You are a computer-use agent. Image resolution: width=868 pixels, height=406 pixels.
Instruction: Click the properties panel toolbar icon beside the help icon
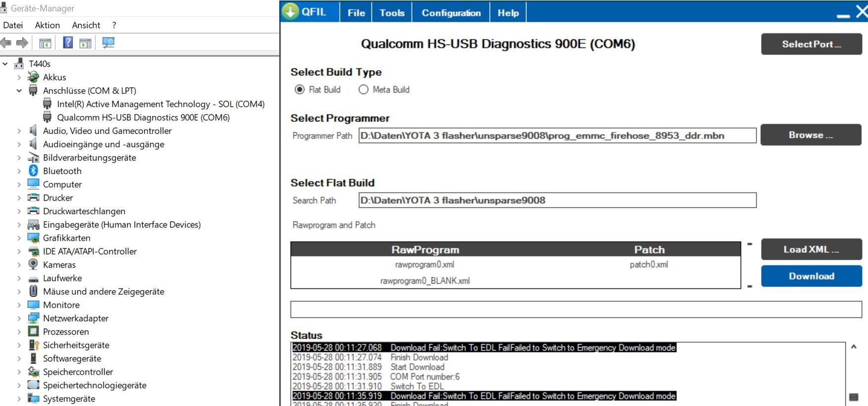click(86, 44)
